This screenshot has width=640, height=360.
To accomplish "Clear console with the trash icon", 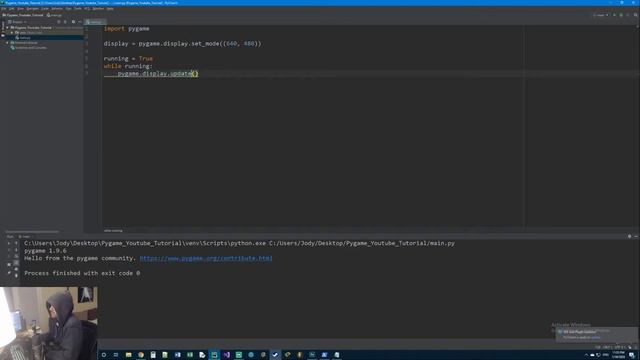I will [x=16, y=276].
